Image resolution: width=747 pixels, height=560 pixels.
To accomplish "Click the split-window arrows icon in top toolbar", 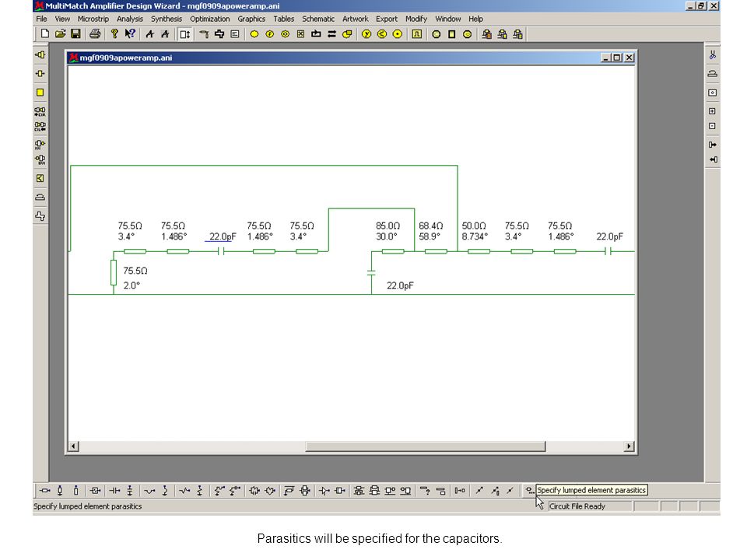I will pyautogui.click(x=185, y=33).
